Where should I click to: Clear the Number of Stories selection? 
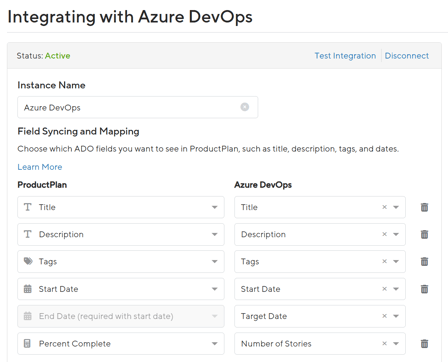(384, 343)
